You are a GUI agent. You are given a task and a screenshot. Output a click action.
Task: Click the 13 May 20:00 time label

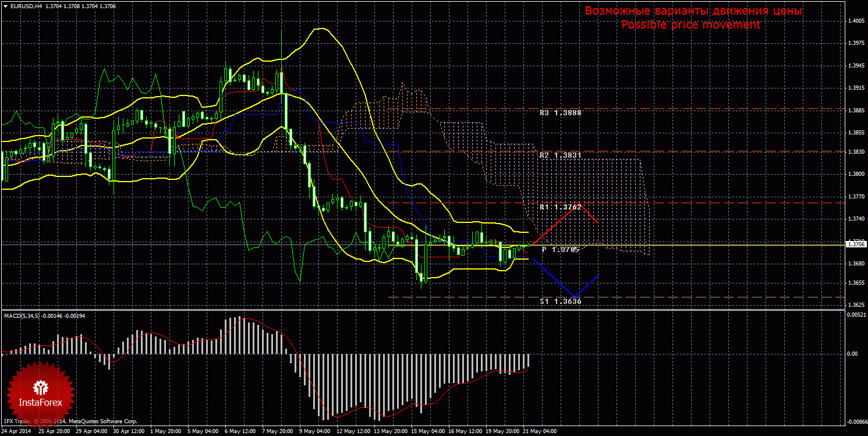pos(390,432)
